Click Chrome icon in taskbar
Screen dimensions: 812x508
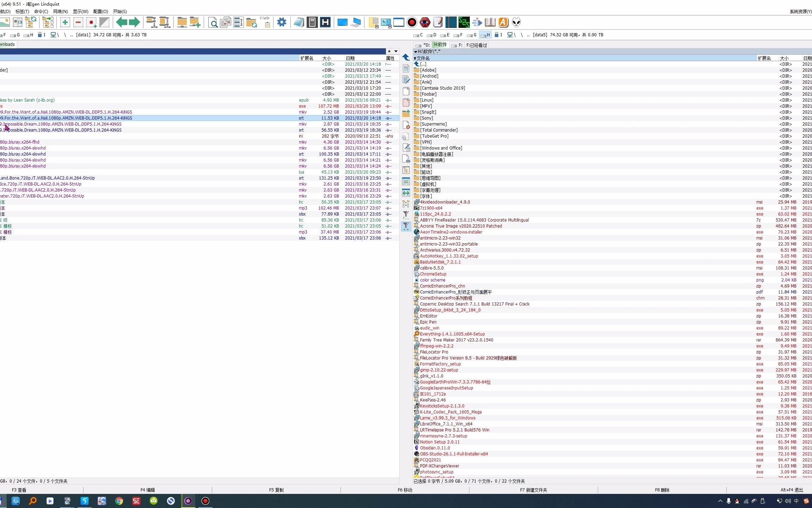(119, 501)
